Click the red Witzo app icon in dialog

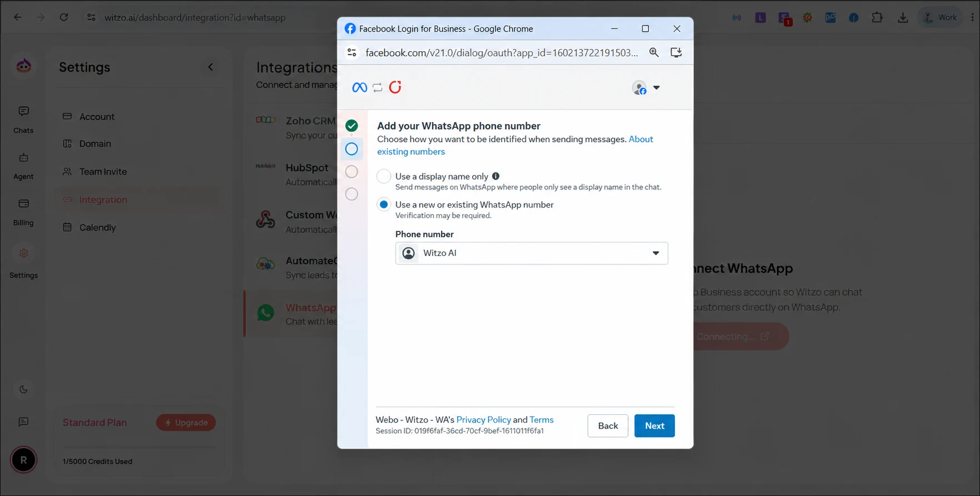395,87
